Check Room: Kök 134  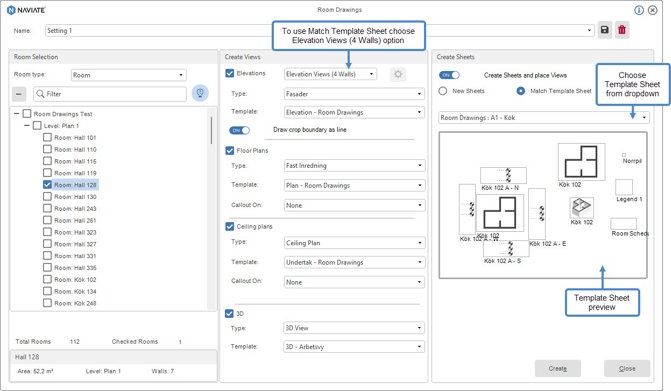pyautogui.click(x=48, y=291)
